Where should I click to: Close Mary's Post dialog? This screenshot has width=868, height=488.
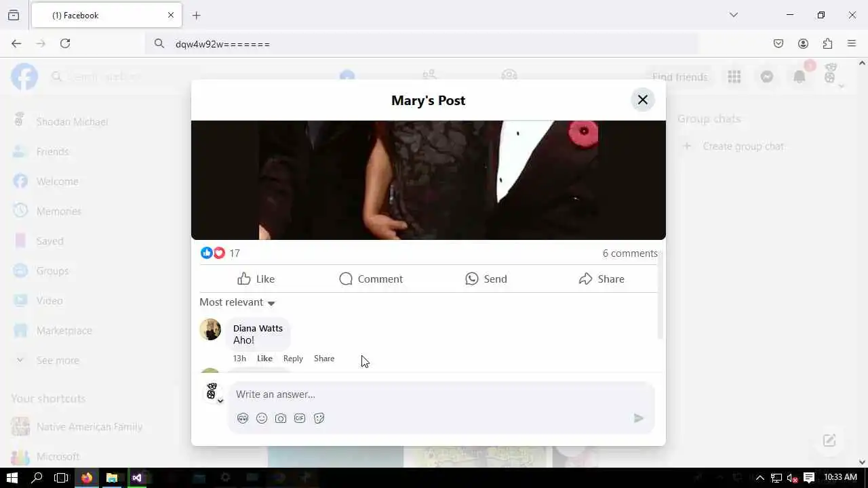tap(642, 100)
